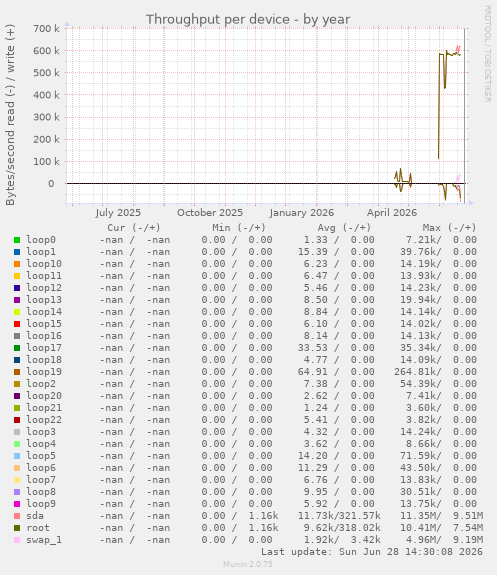
Task: Select the loop8 legend label
Action: click(x=41, y=492)
